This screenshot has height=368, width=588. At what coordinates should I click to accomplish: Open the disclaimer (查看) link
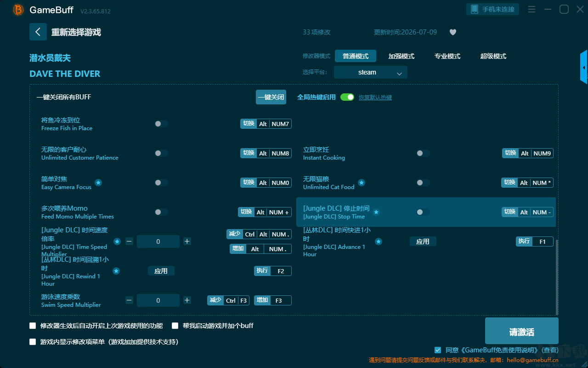click(549, 351)
